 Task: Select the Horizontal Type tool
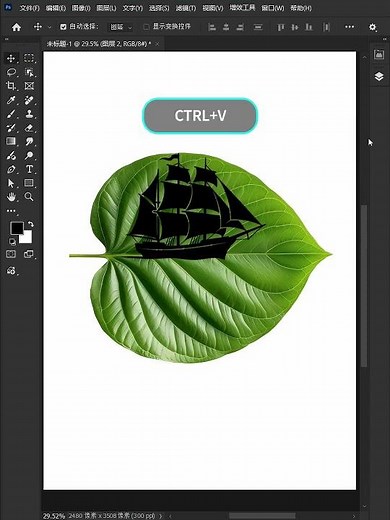pyautogui.click(x=29, y=169)
